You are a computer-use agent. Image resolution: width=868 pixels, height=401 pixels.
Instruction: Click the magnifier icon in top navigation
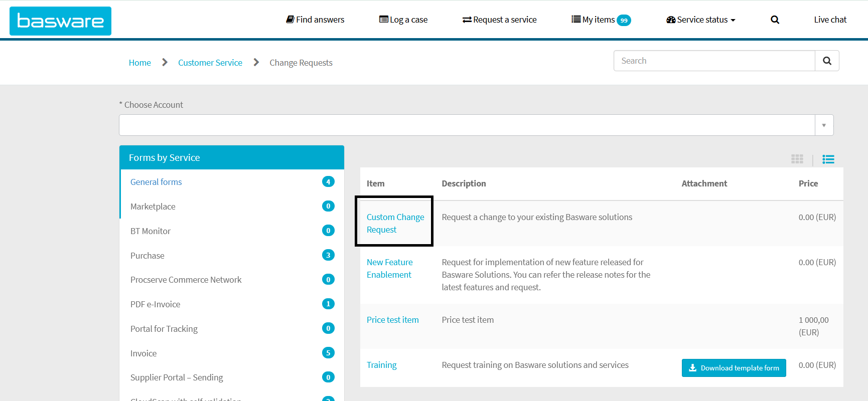[x=775, y=20]
